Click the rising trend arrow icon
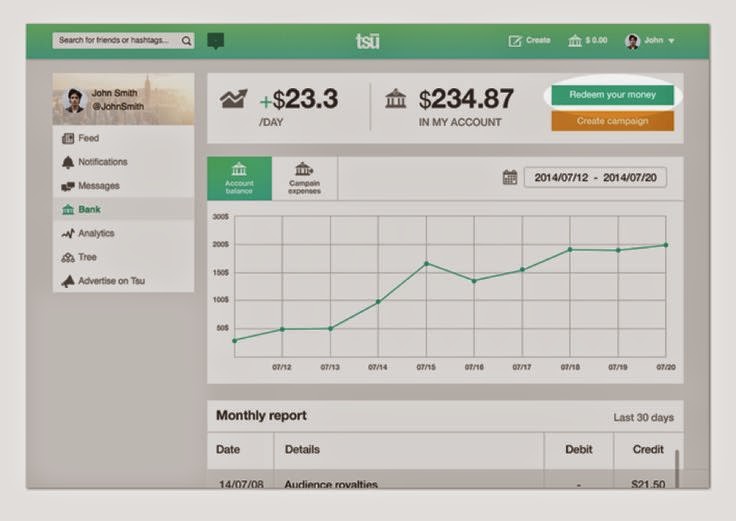736x521 pixels. click(x=233, y=99)
